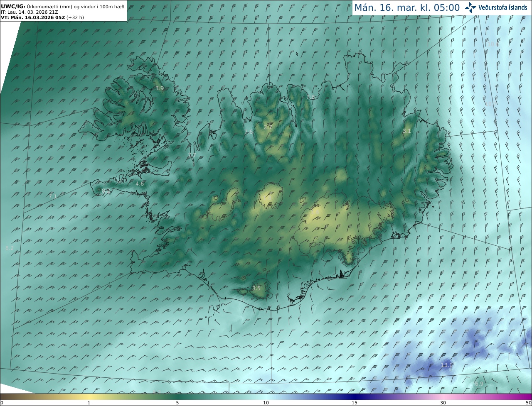This screenshot has height=406, width=532.
Task: Click the 7.7 value label on the map
Action: coord(192,155)
